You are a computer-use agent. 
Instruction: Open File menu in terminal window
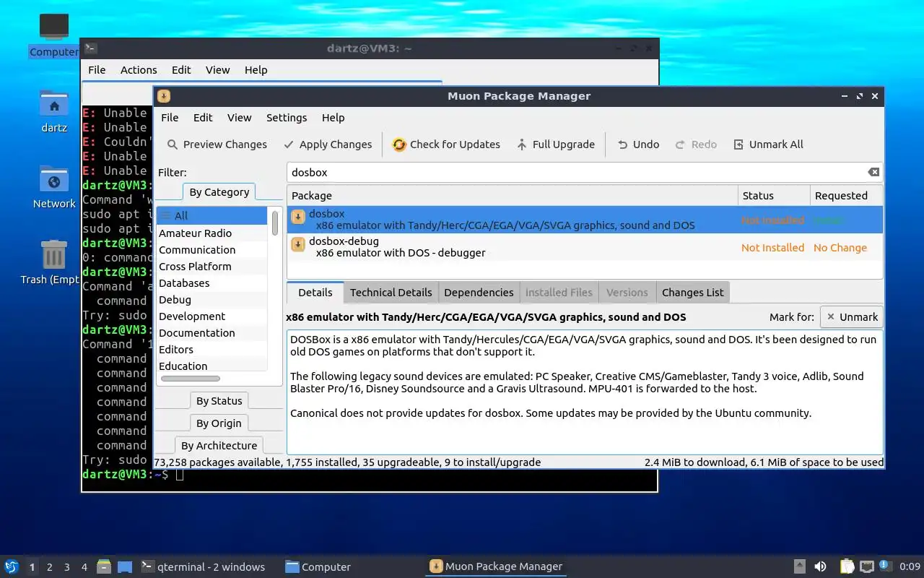click(x=97, y=70)
